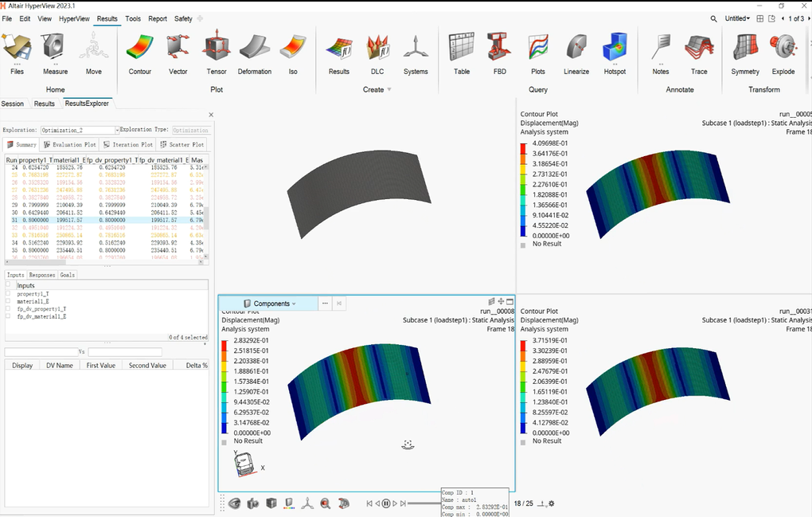Image resolution: width=812 pixels, height=517 pixels.
Task: Click the property1_T column header
Action: 35,160
